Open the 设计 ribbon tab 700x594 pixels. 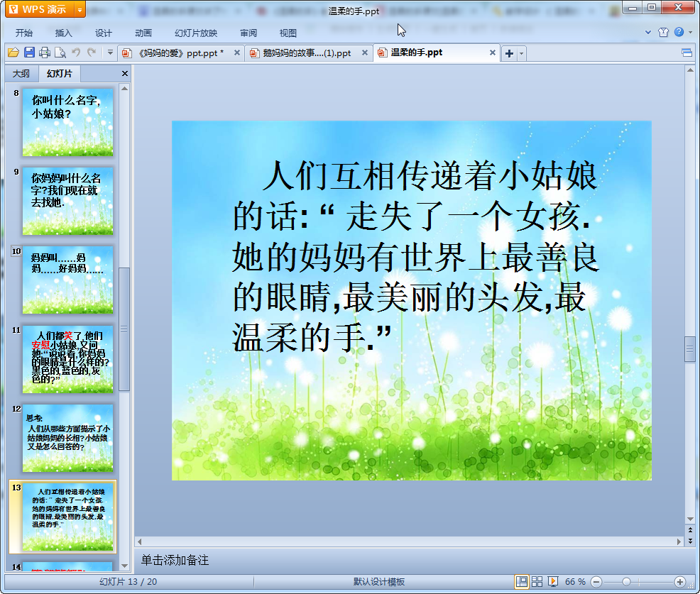(103, 33)
